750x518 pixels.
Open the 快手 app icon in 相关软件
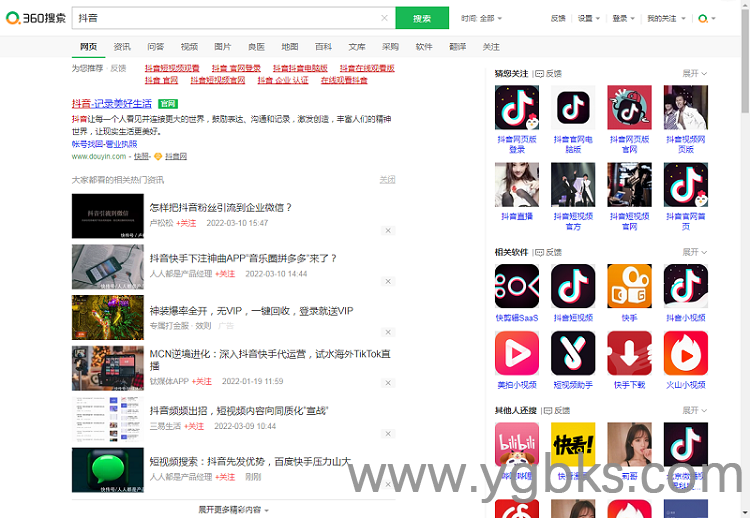(x=629, y=286)
